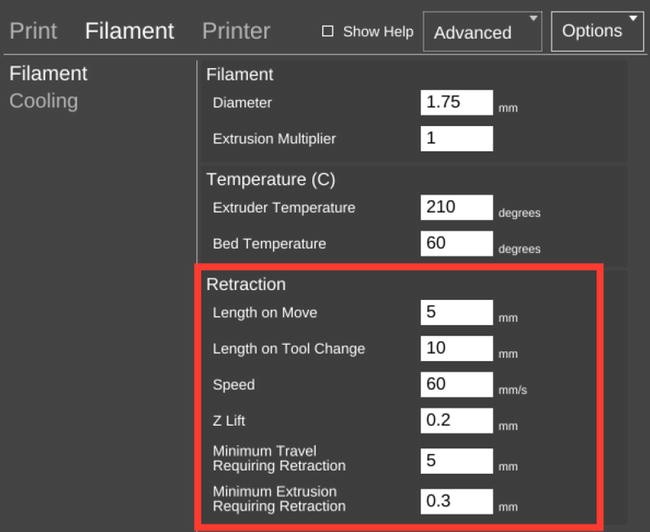Select Filament in the left sidebar
Screen dimensions: 650x532
pos(48,74)
